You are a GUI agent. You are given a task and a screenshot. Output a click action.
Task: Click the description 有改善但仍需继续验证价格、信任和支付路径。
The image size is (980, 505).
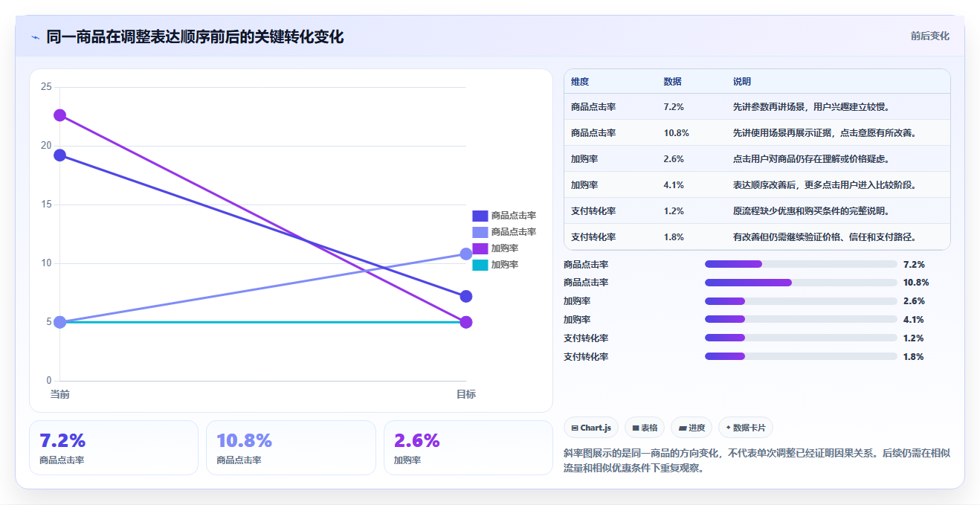tap(826, 237)
